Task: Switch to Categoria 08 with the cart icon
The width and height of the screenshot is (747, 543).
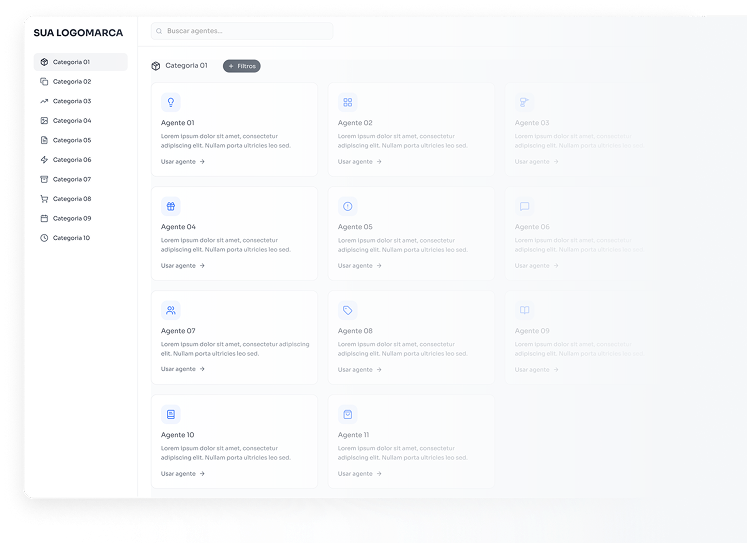Action: [71, 199]
